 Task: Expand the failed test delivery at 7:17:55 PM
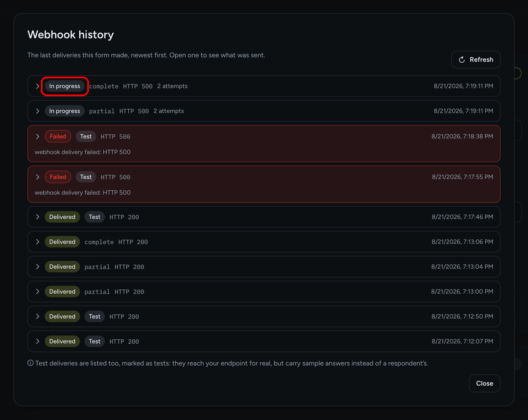(37, 177)
